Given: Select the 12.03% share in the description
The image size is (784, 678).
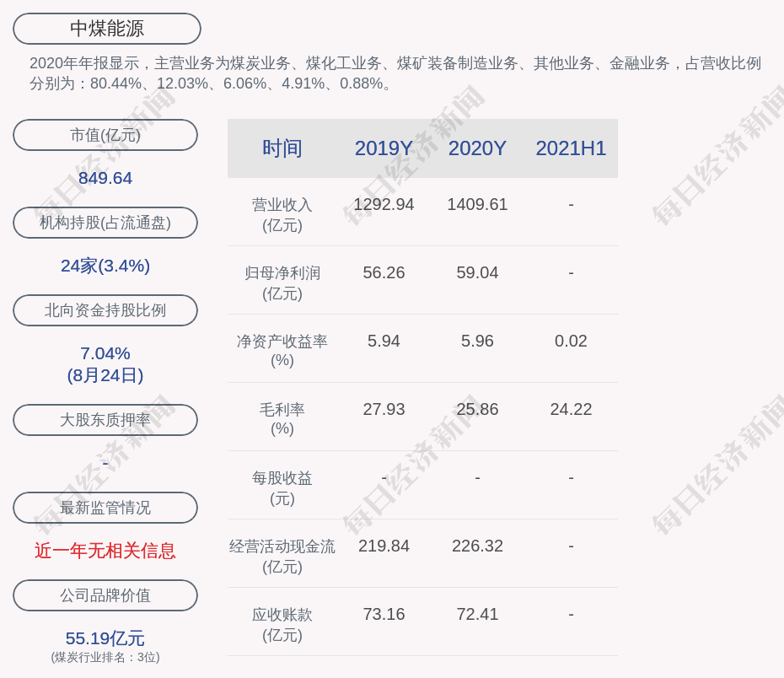Looking at the screenshot, I should pyautogui.click(x=182, y=83).
